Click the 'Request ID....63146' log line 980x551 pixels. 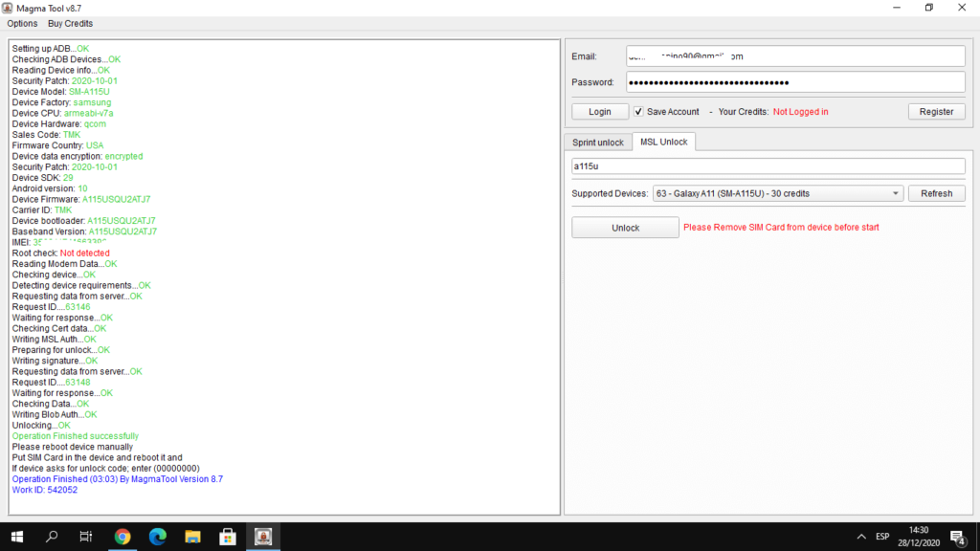[52, 307]
